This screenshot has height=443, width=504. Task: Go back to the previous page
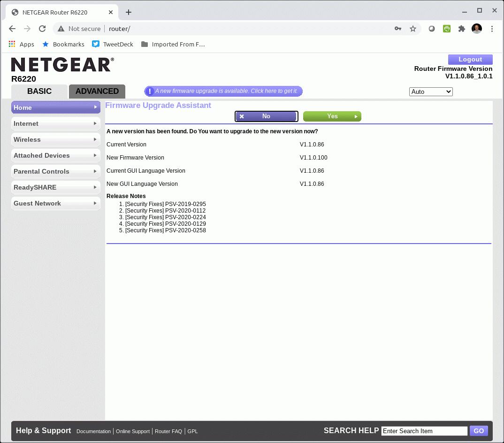12,29
